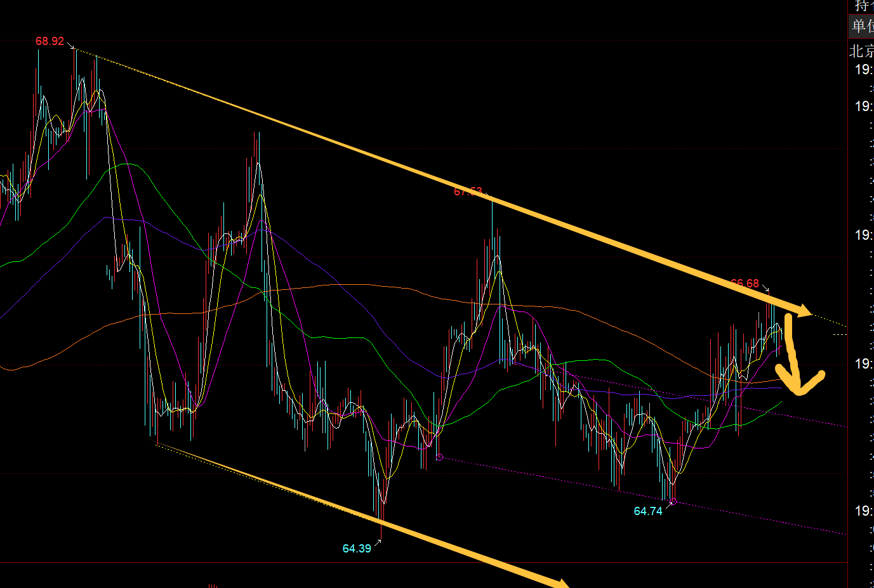Screen dimensions: 874x588
Task: Click the upper channel trendline arrowhead
Action: coord(804,311)
